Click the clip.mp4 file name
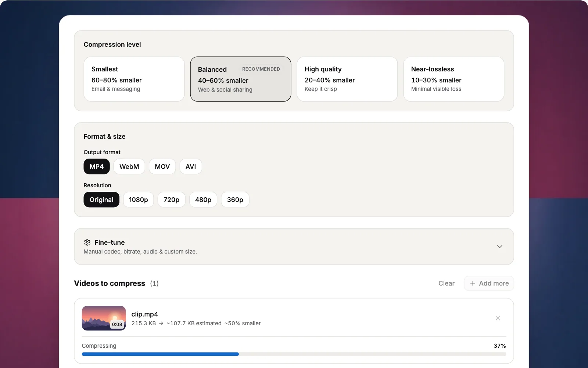588x368 pixels. tap(145, 314)
